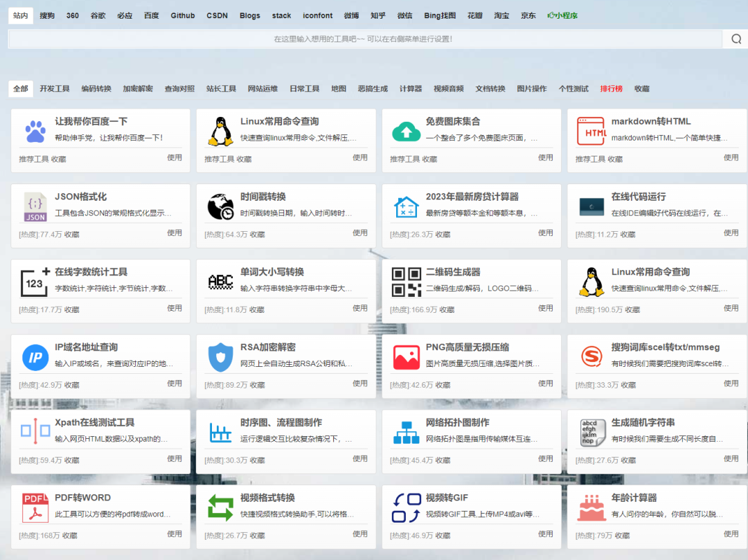Switch to the Github search tab
This screenshot has height=560, width=748.
[x=183, y=15]
